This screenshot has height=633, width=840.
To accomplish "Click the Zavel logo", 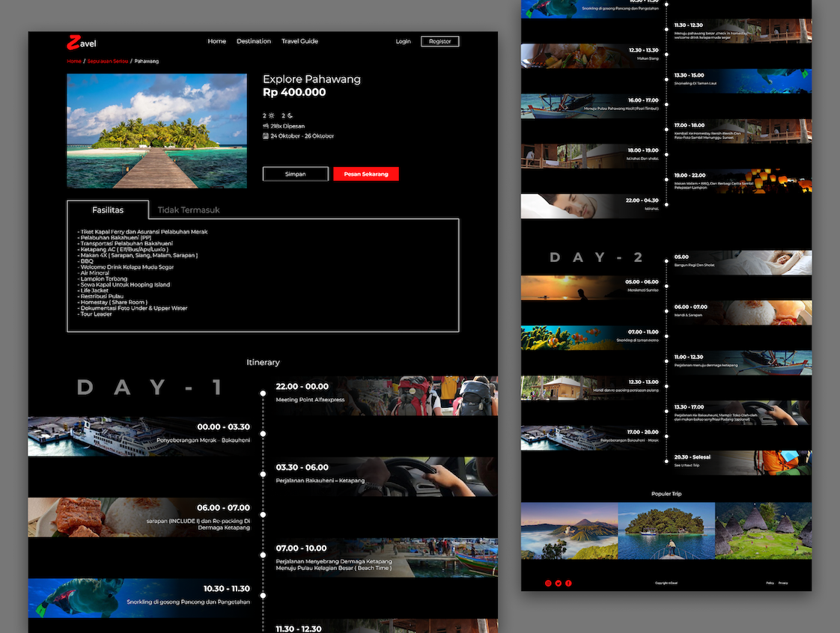I will (x=81, y=43).
